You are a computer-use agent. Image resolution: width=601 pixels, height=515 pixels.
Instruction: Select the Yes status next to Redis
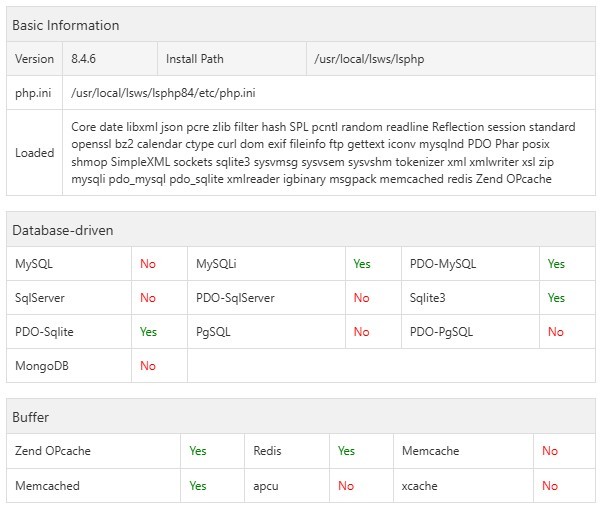point(346,451)
